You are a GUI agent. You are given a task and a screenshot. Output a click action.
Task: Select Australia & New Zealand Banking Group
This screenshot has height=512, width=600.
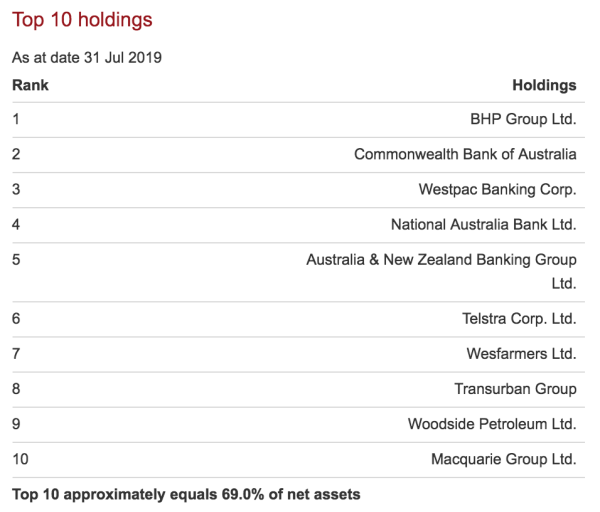[441, 260]
